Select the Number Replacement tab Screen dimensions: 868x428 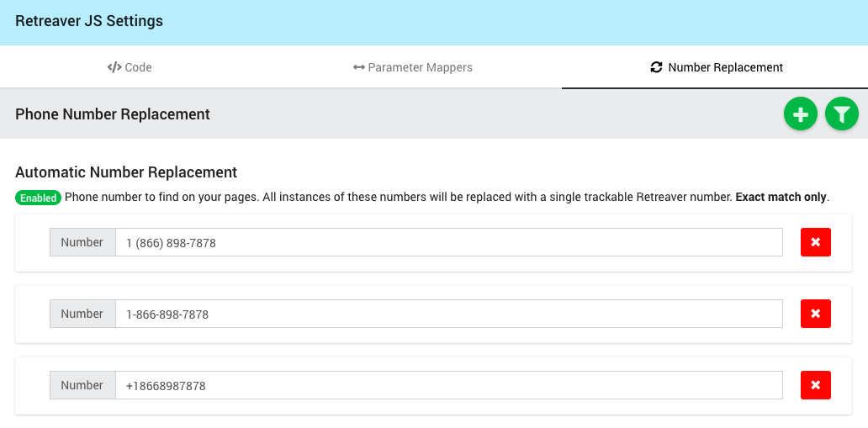(717, 67)
